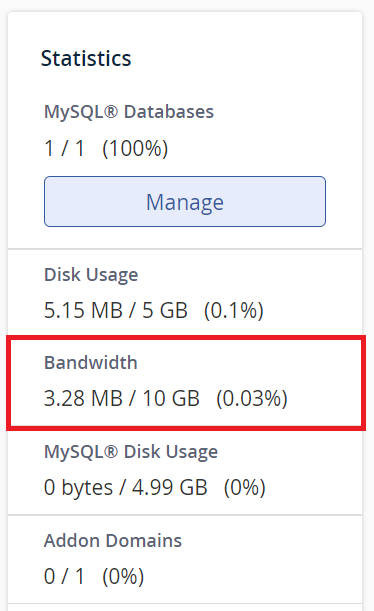Click the (0%) MySQL disk usage percentage
Screen dimensions: 374x611
245,487
